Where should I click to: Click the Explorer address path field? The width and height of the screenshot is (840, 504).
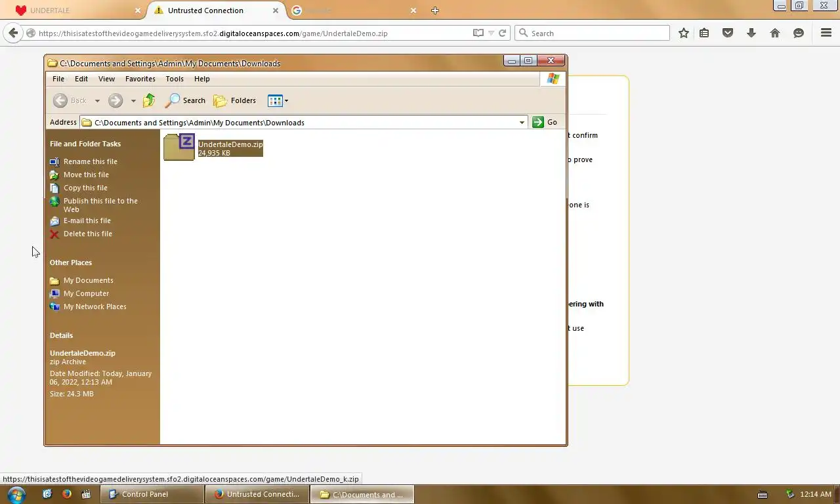coord(303,122)
